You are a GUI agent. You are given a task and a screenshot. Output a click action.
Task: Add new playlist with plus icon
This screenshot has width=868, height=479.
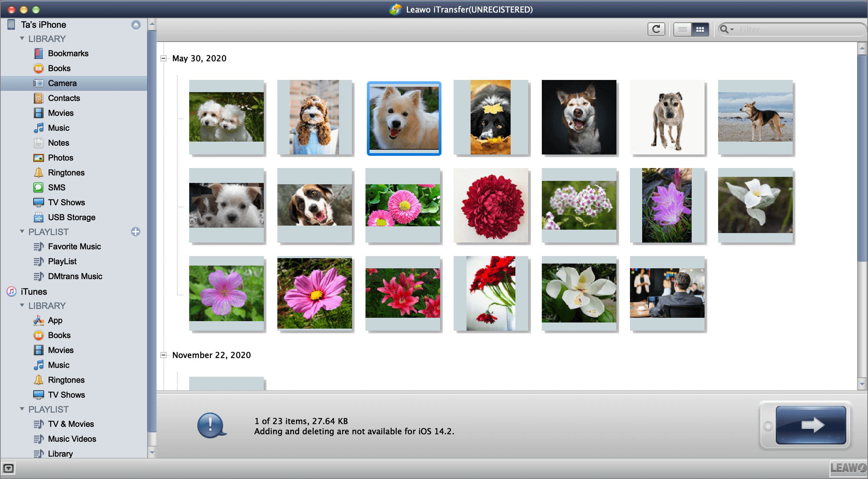pyautogui.click(x=136, y=232)
